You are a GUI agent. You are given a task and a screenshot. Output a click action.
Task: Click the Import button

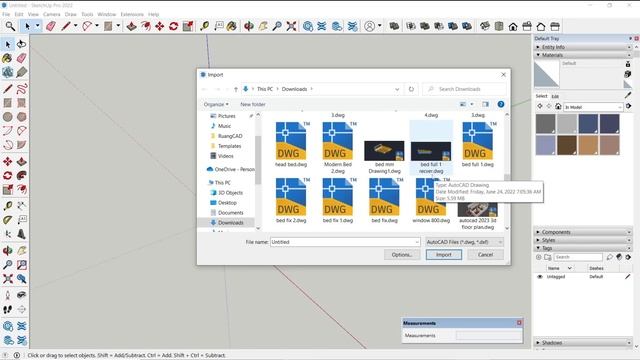coord(444,255)
